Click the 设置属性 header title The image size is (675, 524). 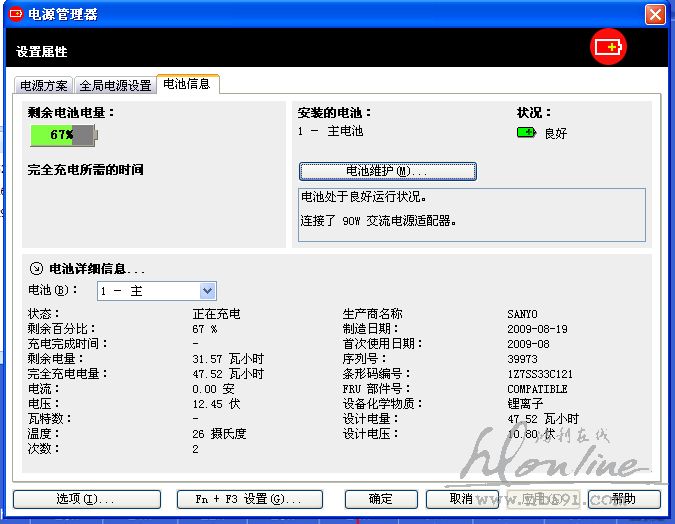pyautogui.click(x=42, y=52)
